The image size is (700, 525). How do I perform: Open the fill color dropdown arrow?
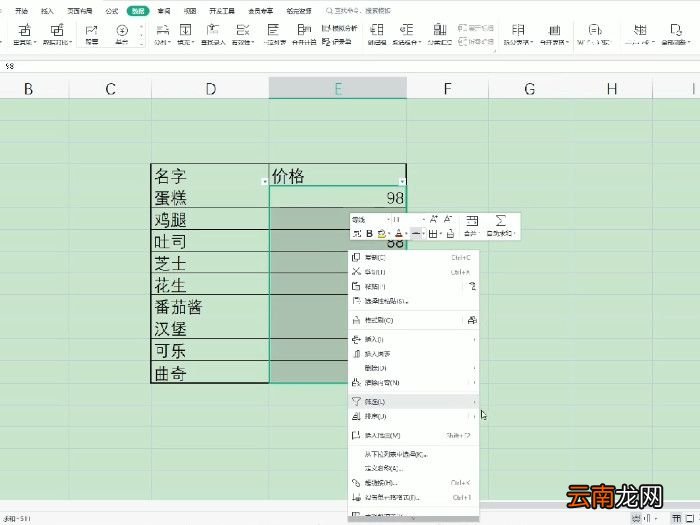click(389, 234)
